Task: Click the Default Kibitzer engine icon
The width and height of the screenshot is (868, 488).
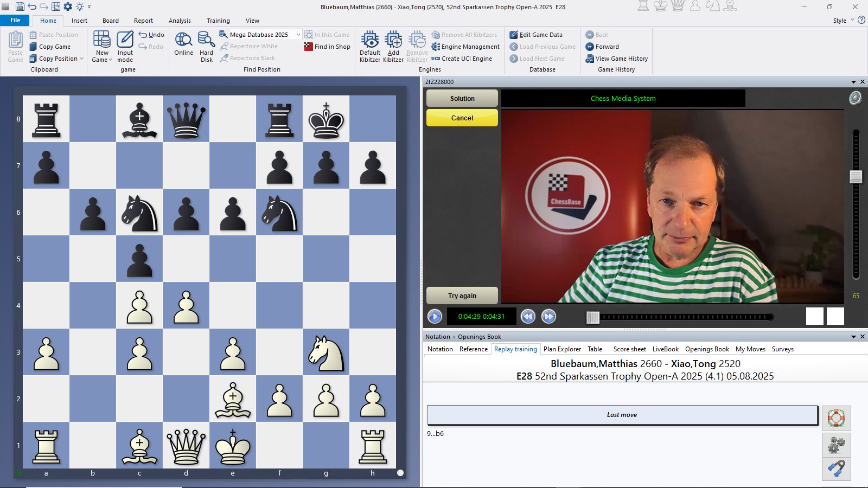Action: pos(369,41)
